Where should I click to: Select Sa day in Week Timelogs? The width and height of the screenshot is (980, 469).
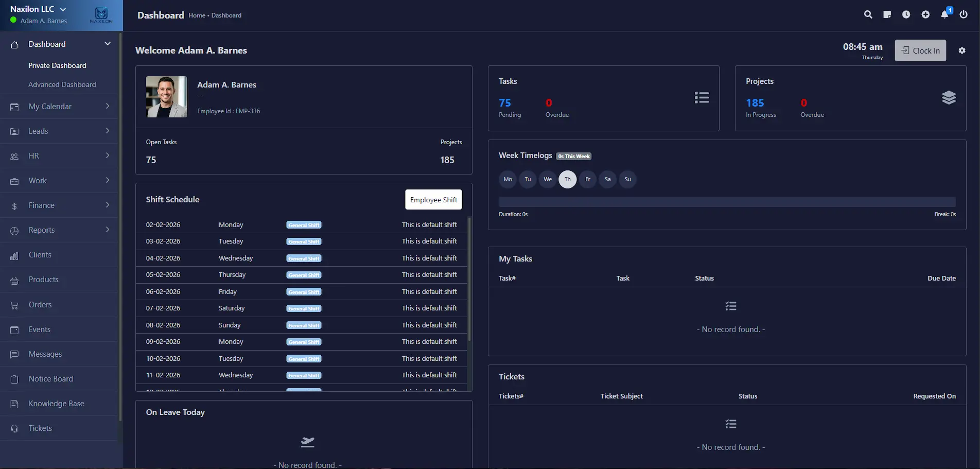pyautogui.click(x=608, y=179)
